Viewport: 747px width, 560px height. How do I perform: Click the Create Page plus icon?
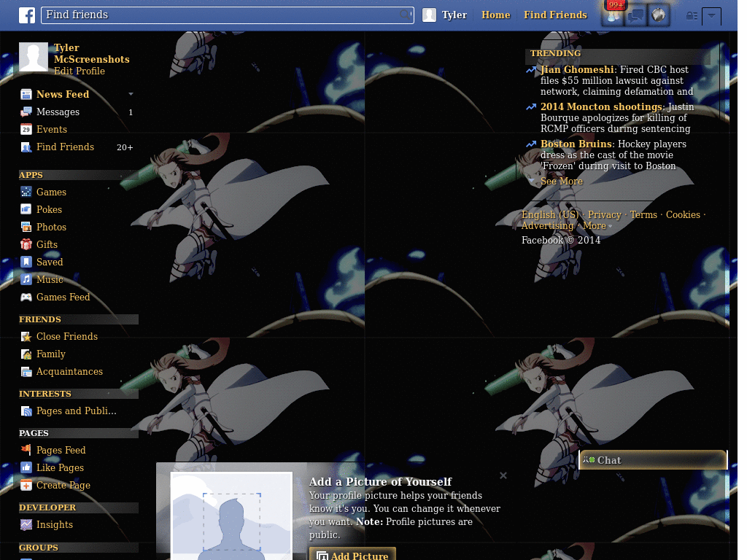pos(26,485)
